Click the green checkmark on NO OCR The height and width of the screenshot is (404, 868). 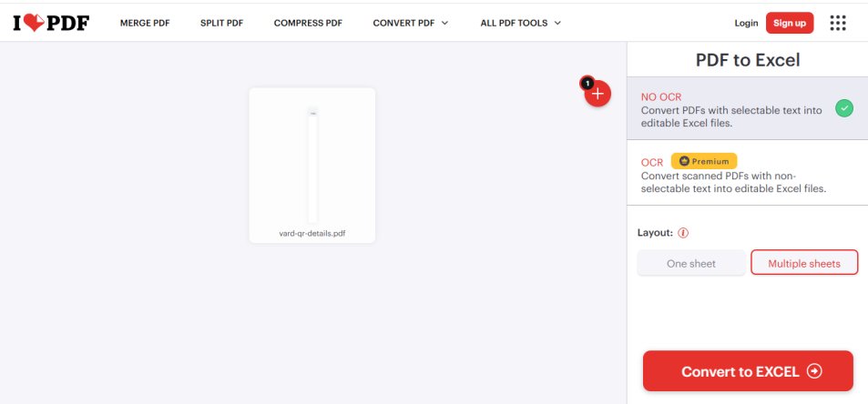click(844, 108)
